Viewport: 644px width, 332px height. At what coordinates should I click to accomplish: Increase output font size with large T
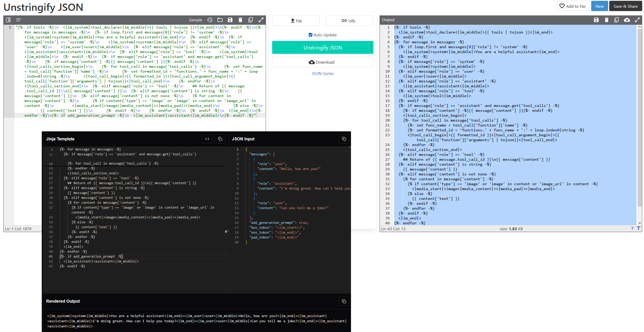point(639,228)
